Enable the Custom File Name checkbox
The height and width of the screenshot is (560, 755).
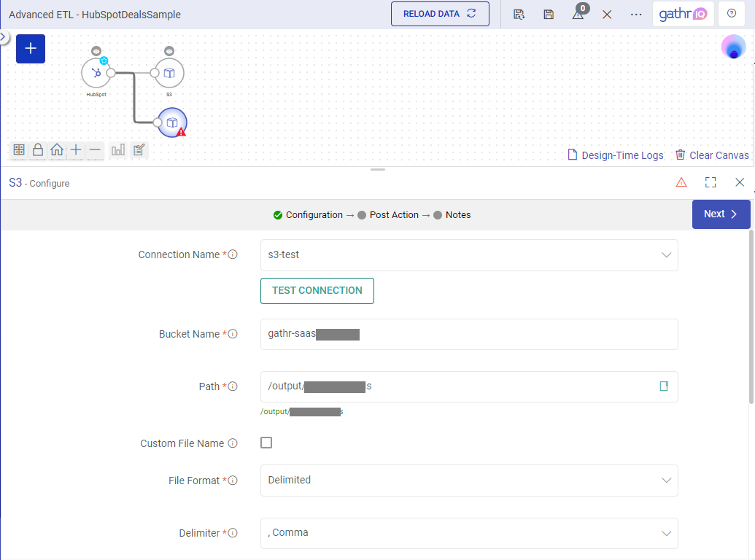click(x=266, y=443)
